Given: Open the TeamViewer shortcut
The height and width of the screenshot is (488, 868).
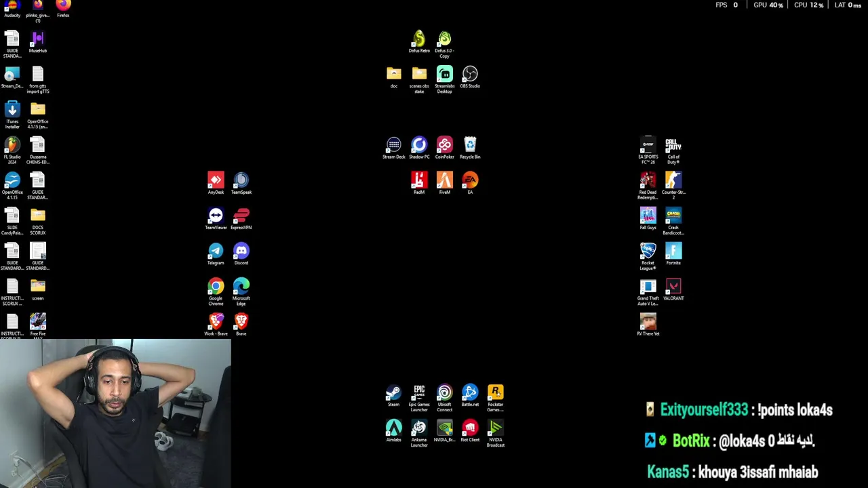Looking at the screenshot, I should pos(216,219).
